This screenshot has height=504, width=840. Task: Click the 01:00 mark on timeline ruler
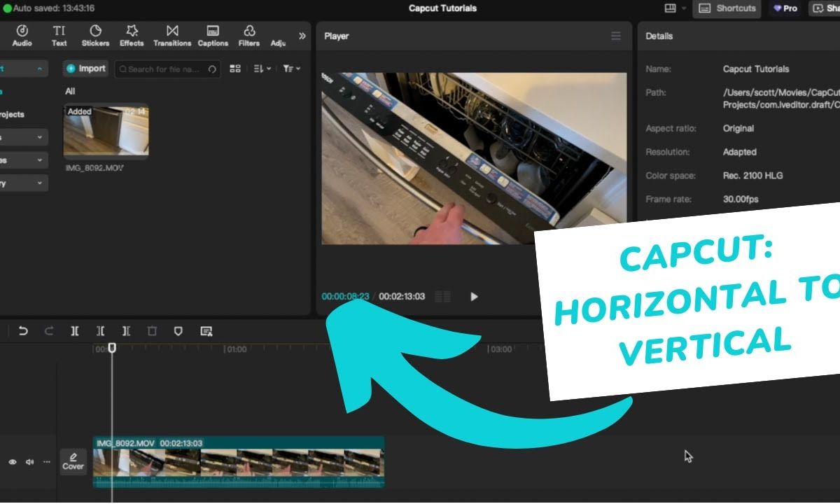click(236, 349)
